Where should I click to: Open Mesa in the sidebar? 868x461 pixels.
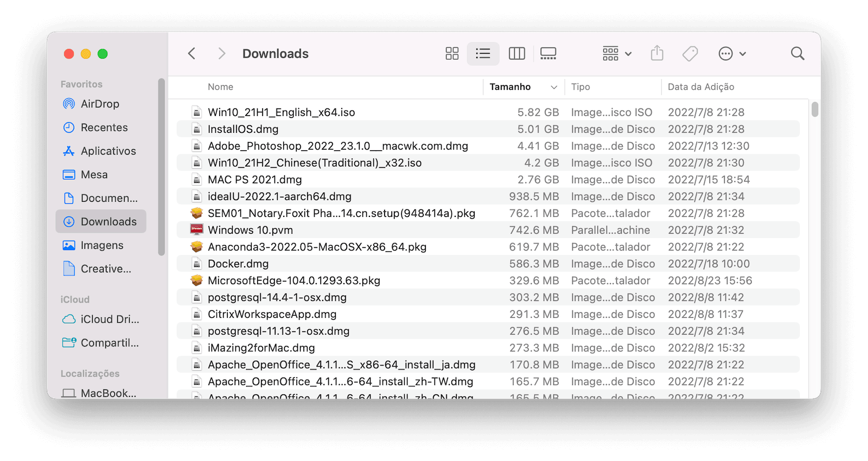(101, 175)
